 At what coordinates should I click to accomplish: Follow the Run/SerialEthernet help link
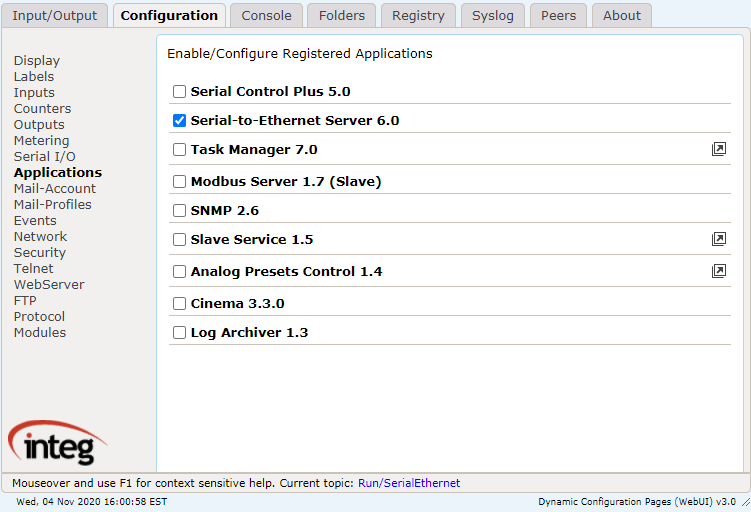[x=409, y=483]
